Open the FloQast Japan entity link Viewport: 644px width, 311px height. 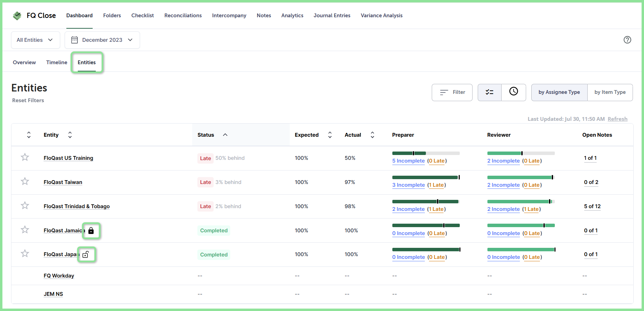pos(62,254)
